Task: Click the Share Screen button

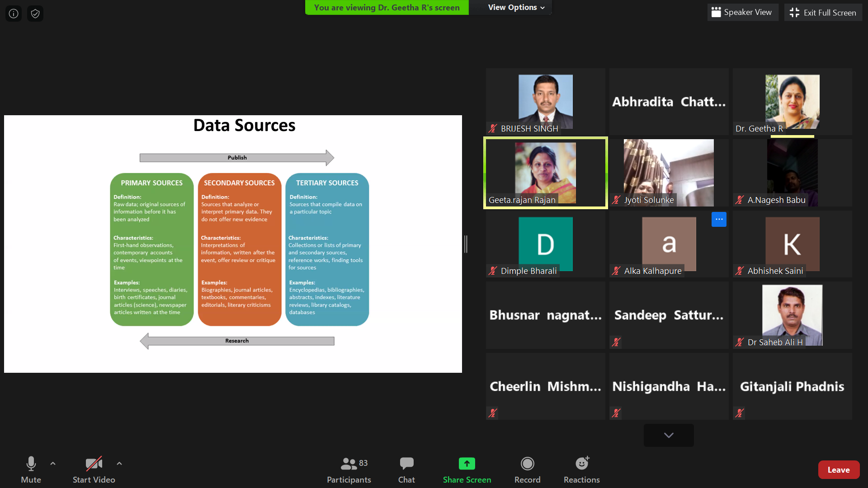Action: click(467, 469)
